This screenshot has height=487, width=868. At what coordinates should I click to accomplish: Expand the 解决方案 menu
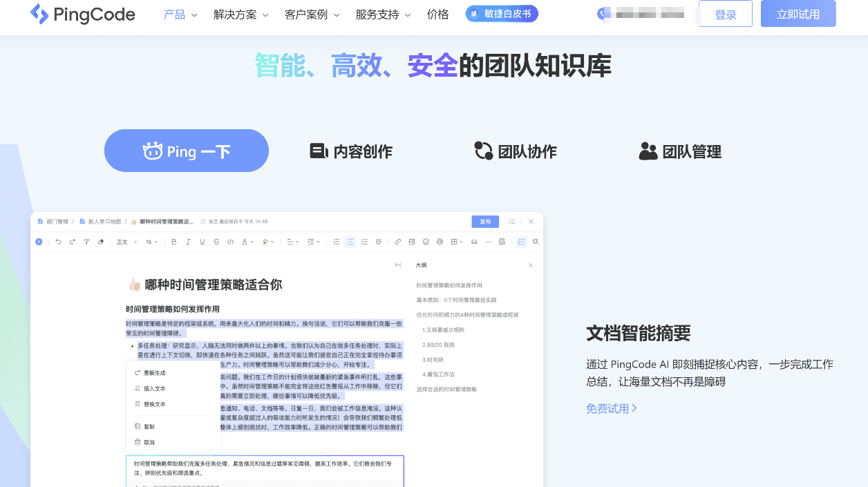pyautogui.click(x=241, y=15)
